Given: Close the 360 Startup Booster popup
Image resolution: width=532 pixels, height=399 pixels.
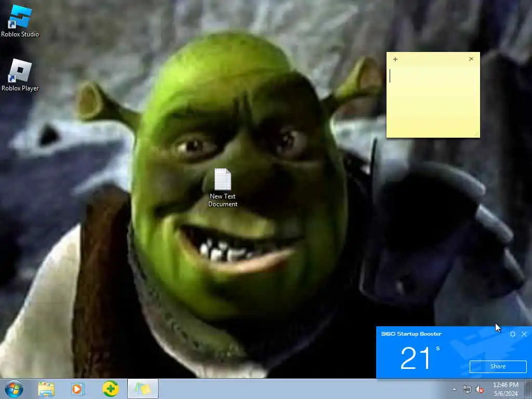Looking at the screenshot, I should point(524,334).
